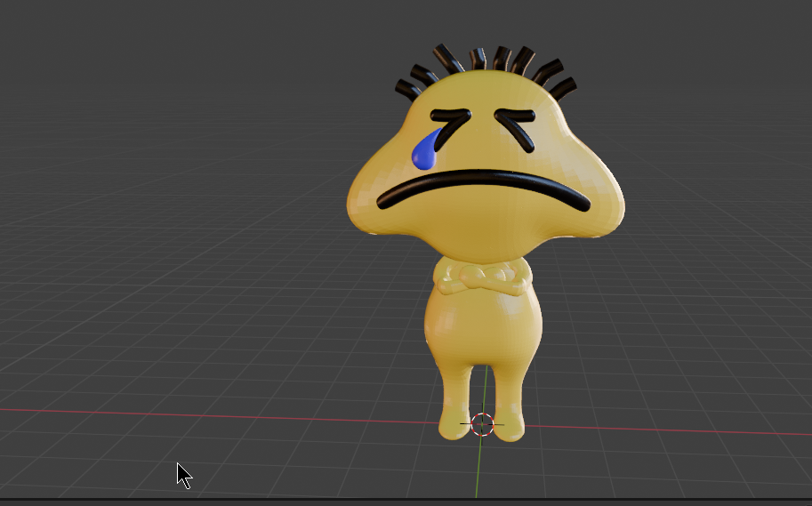Select the character's crossed arms

(482, 279)
